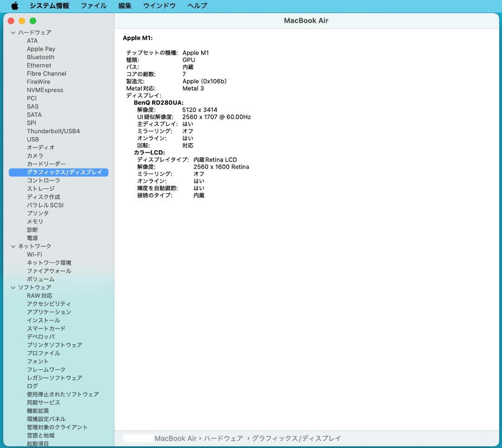Check startup items via 起動項目 entry
Screen dimensions: 502x448
click(x=38, y=443)
